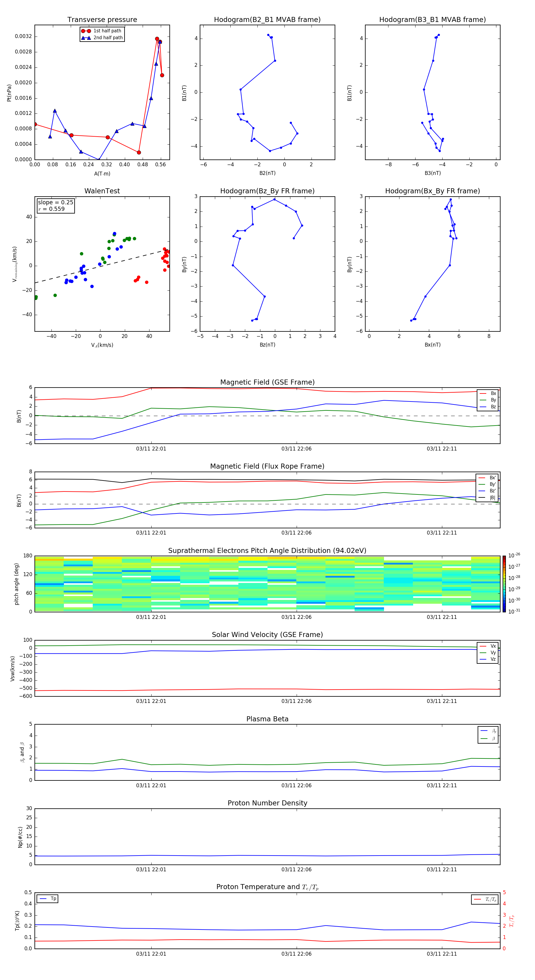Click '03/11 22:06' under GSE magnetic field plot
Viewport: 535px width, 980px height.
point(296,449)
